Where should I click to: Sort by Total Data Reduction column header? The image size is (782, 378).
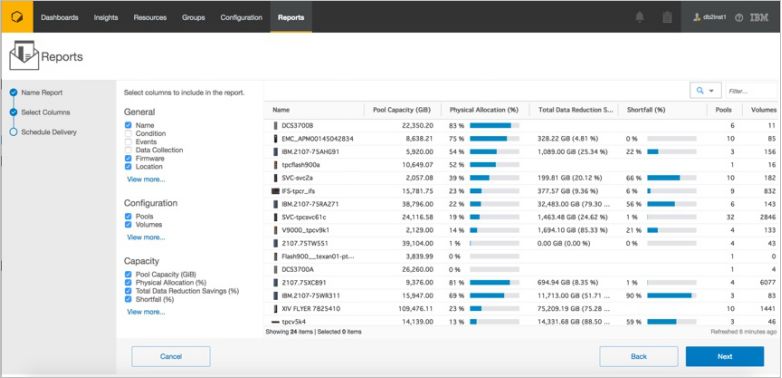click(575, 110)
